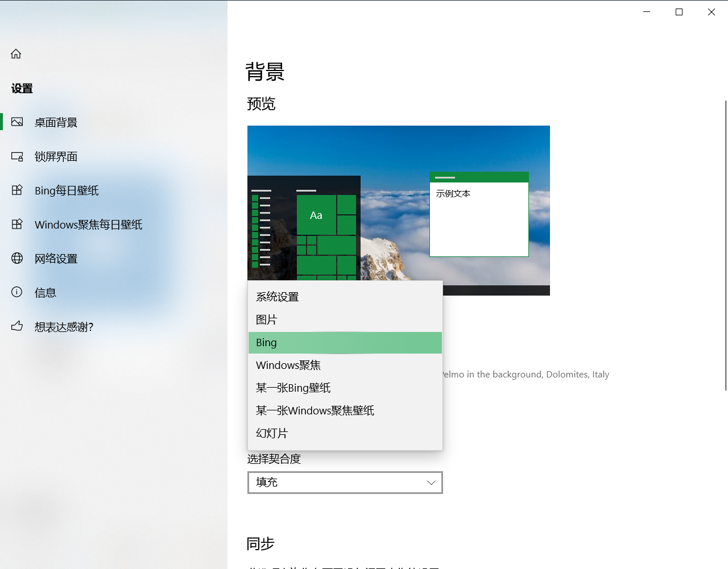Open the 填充 fit dropdown
This screenshot has width=728, height=569.
[x=345, y=483]
